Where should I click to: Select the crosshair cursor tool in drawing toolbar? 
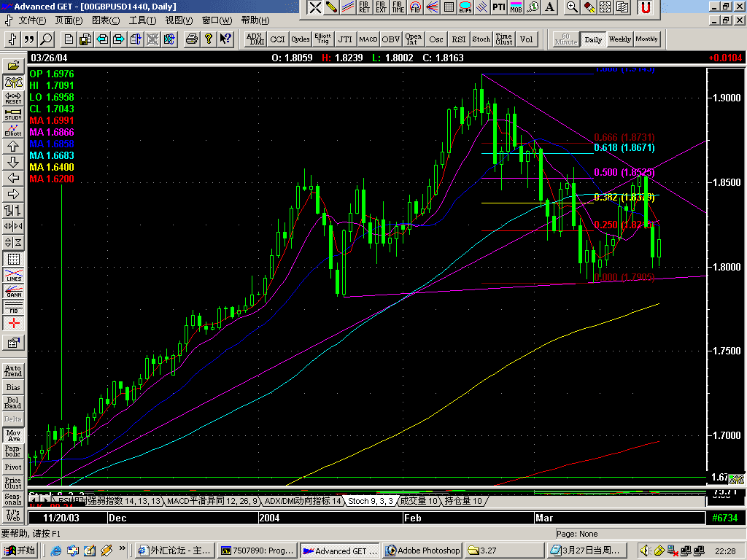[314, 7]
